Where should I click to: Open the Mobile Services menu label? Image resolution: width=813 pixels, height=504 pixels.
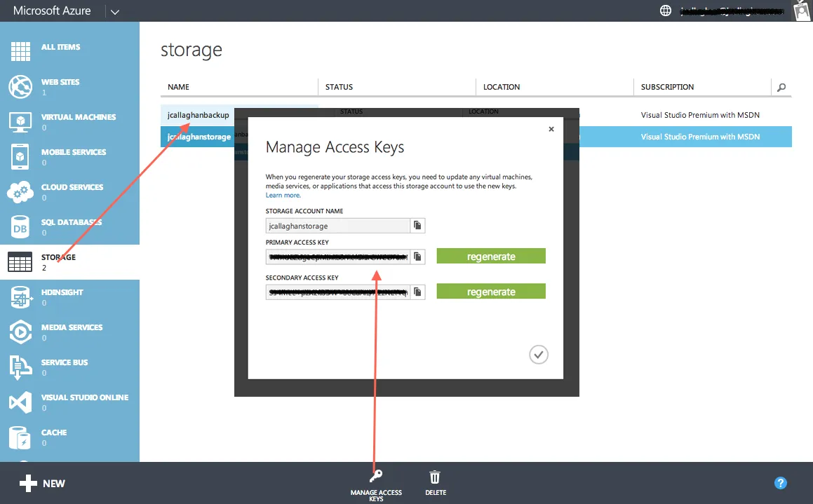coord(73,152)
